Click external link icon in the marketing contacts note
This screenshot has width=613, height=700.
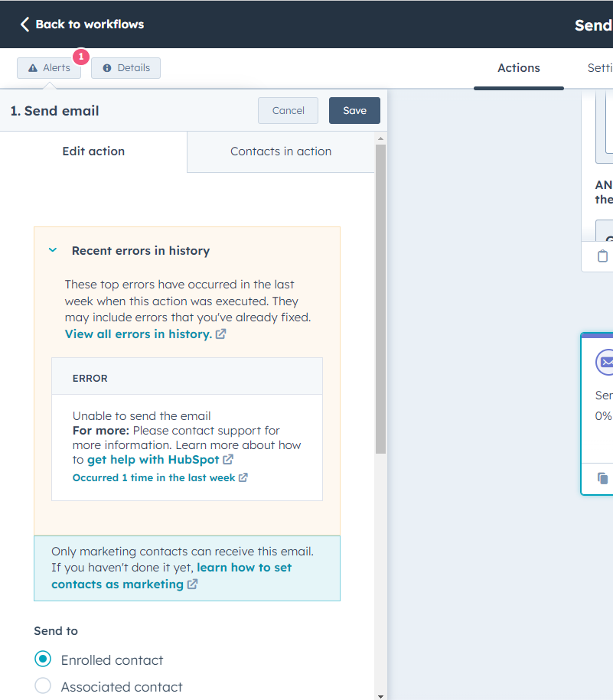point(192,584)
